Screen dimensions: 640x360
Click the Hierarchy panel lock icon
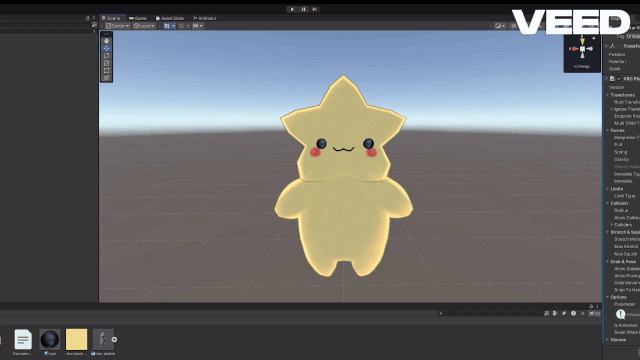88,18
